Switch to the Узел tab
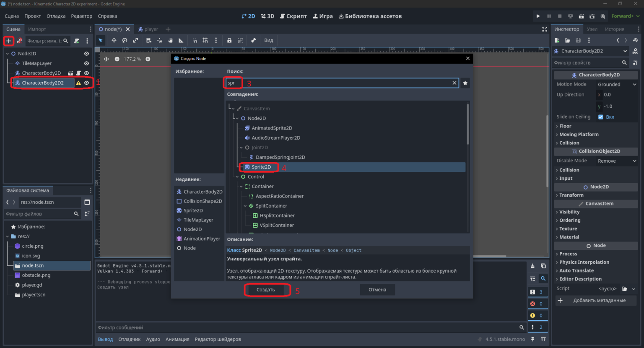This screenshot has height=348, width=644. (x=592, y=29)
